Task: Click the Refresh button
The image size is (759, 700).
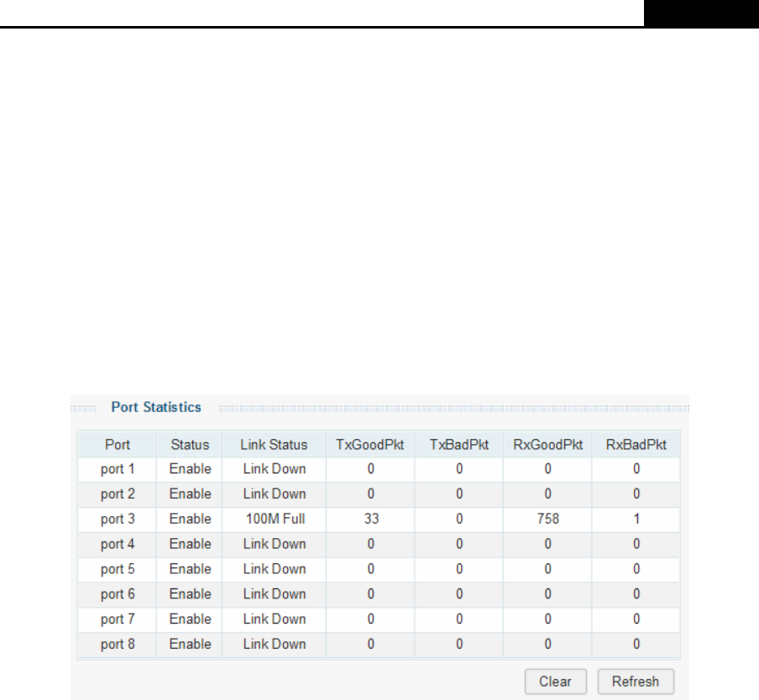Action: (x=636, y=682)
